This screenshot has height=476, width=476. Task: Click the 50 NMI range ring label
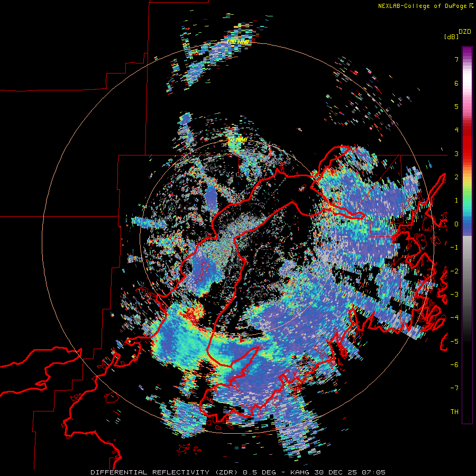tap(237, 140)
